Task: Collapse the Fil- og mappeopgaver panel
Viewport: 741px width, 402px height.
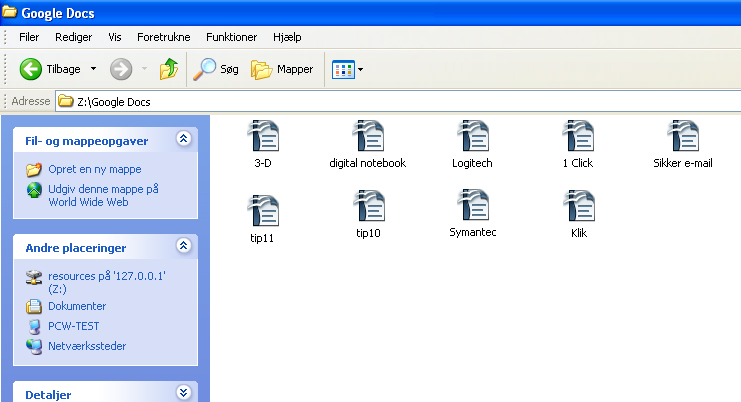Action: point(183,140)
